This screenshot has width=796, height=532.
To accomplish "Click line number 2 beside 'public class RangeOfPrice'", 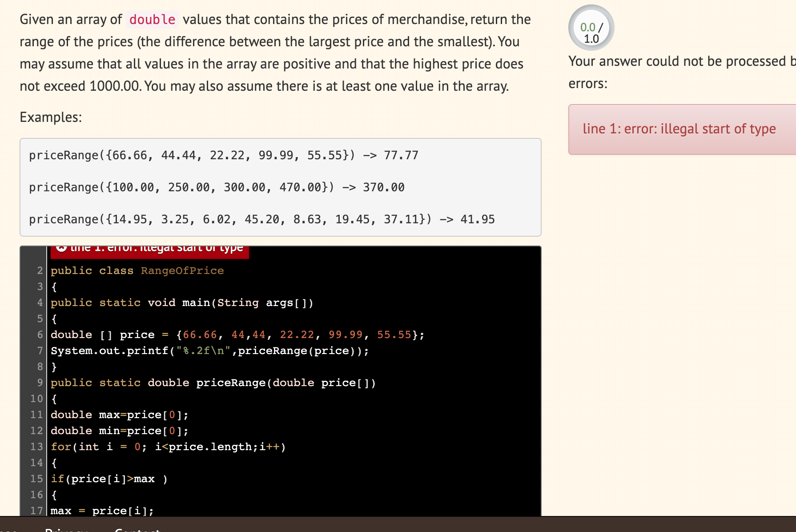I will point(39,270).
